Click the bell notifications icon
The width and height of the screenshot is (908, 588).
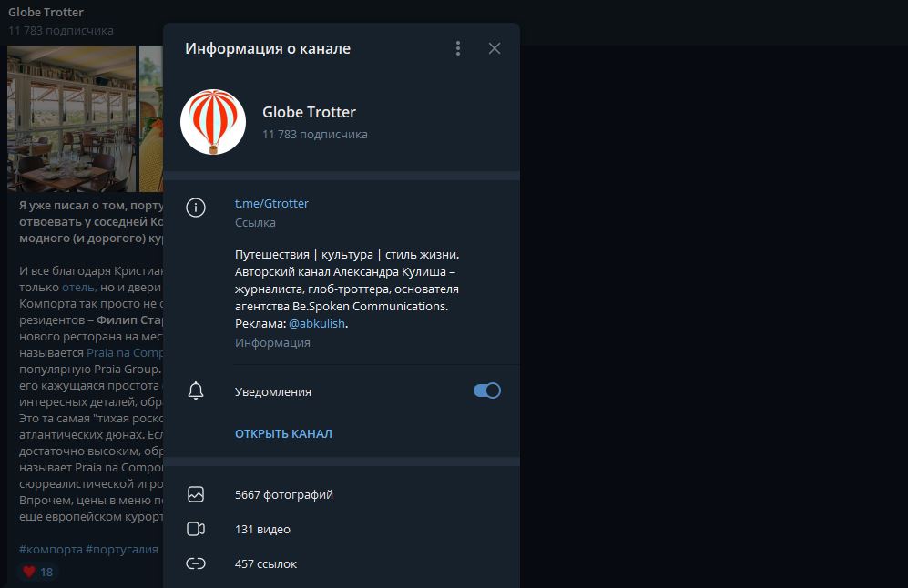click(195, 390)
